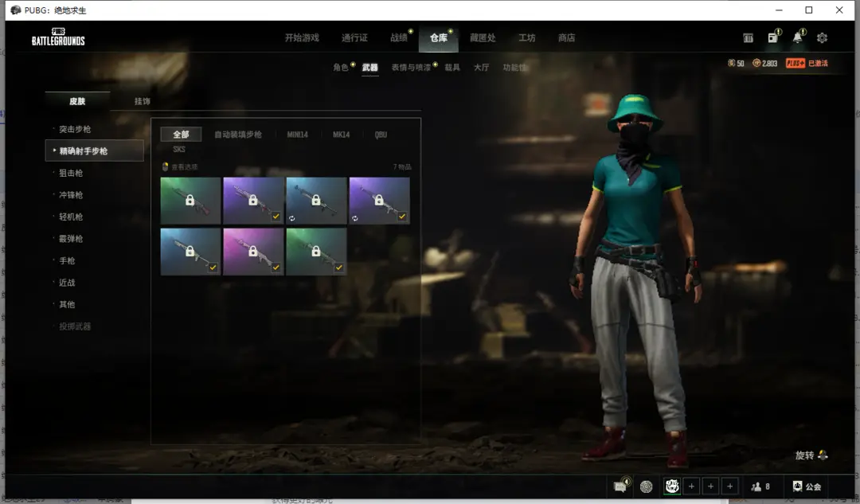This screenshot has height=504, width=860.
Task: Click the orange PLUS+ badge
Action: [795, 63]
